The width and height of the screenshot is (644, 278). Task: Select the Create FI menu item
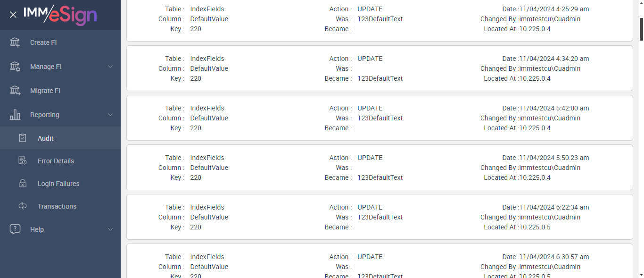coord(43,42)
